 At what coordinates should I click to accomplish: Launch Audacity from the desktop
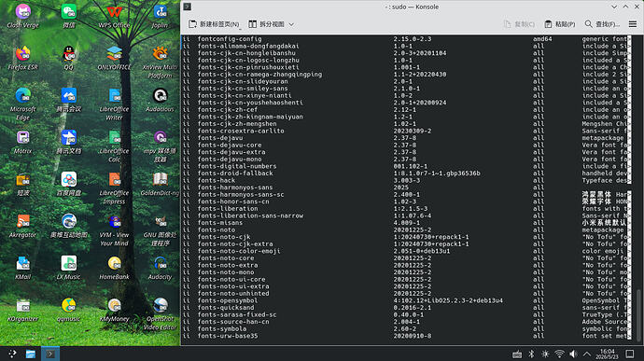[x=160, y=263]
